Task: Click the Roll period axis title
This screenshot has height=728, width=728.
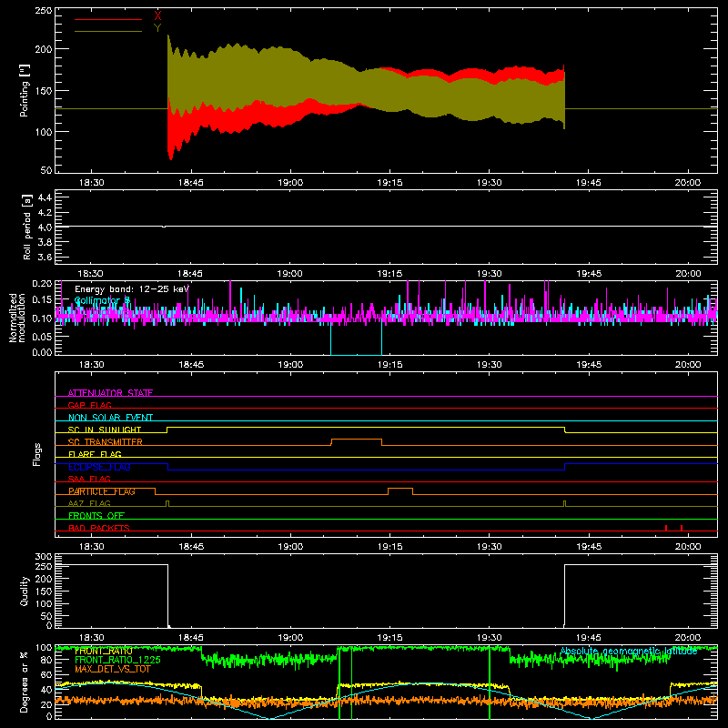Action: point(26,227)
